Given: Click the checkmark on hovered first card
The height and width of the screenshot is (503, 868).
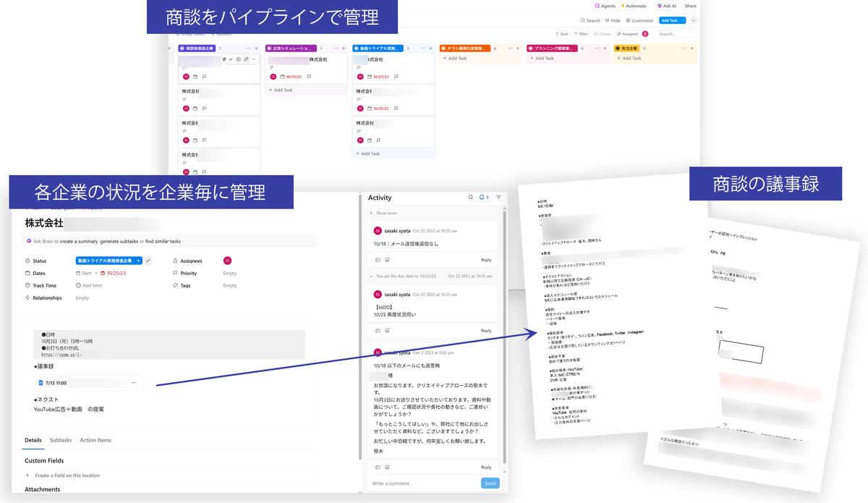Looking at the screenshot, I should [x=231, y=59].
